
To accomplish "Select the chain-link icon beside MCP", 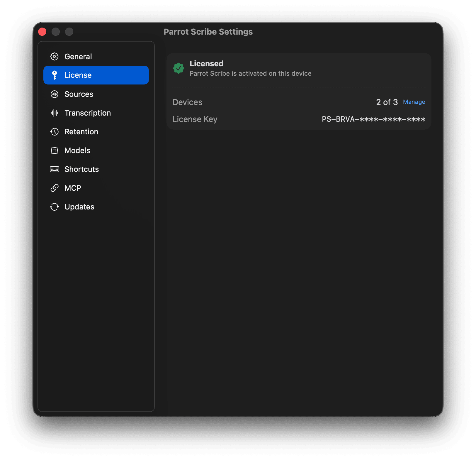I will tap(55, 188).
